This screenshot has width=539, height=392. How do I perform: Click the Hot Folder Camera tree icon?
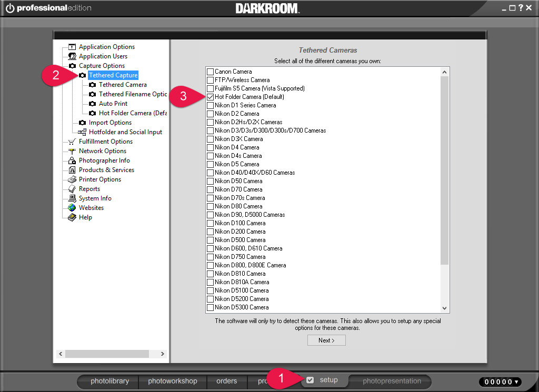click(92, 113)
